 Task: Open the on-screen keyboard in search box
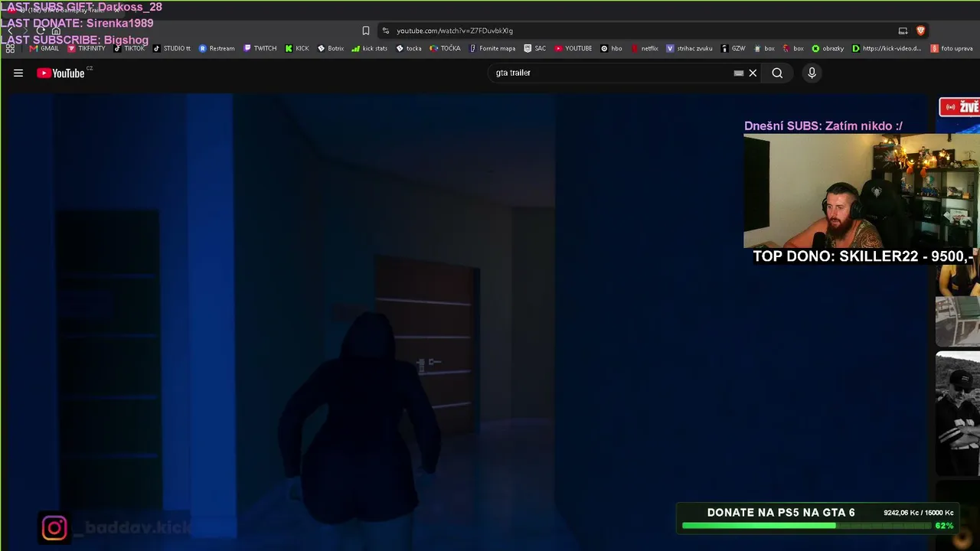[738, 73]
